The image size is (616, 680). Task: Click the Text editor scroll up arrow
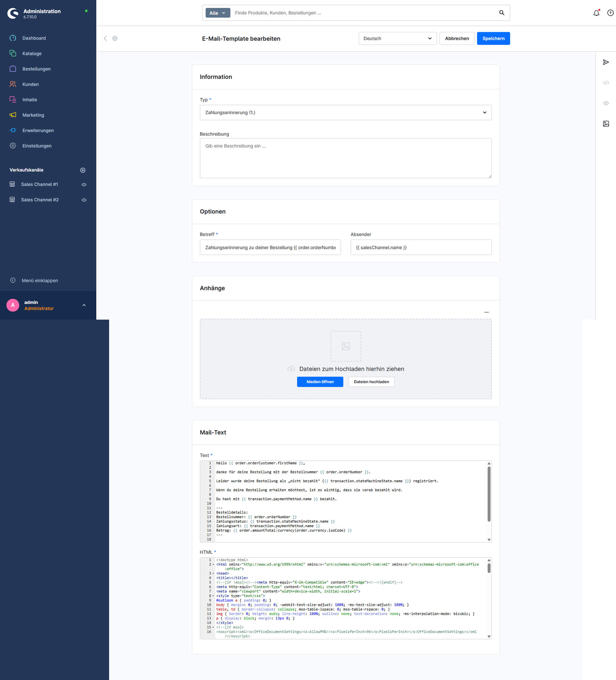(489, 464)
